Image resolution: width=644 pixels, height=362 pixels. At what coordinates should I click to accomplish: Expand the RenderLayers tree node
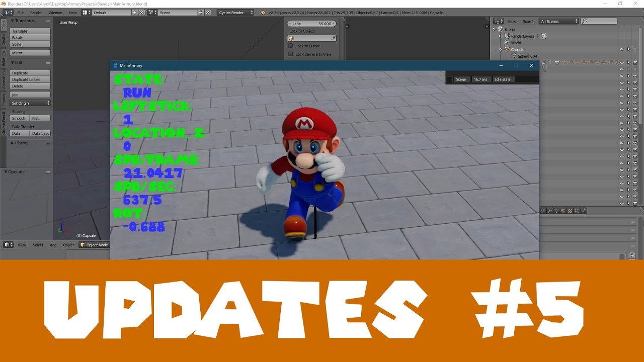[x=500, y=36]
